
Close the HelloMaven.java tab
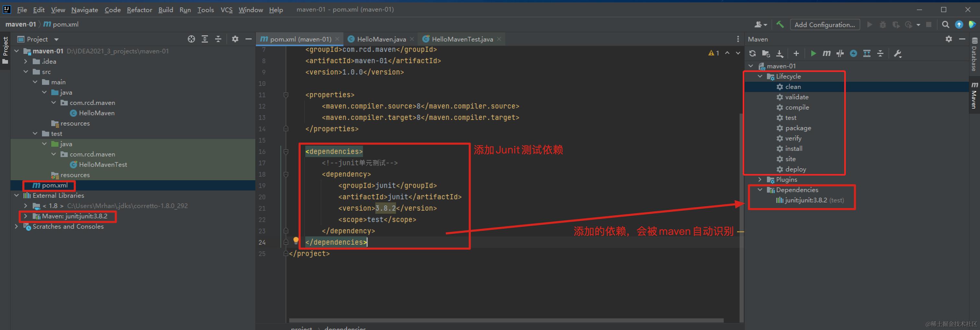pos(412,39)
